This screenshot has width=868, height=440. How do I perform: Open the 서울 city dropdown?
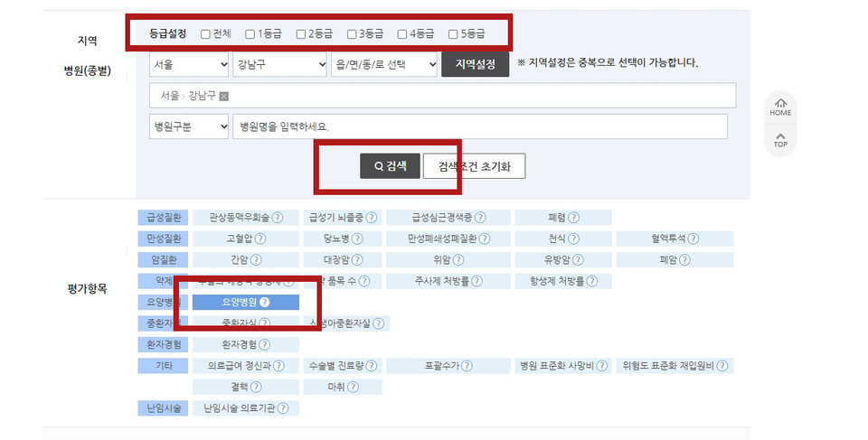pos(189,64)
